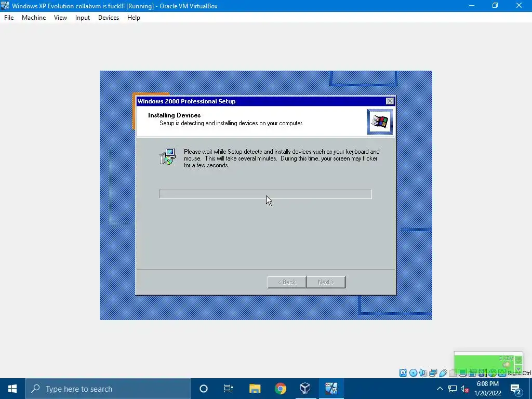Click the text 'Setup is detecting and installing devices'
The image size is (532, 399).
tap(231, 123)
